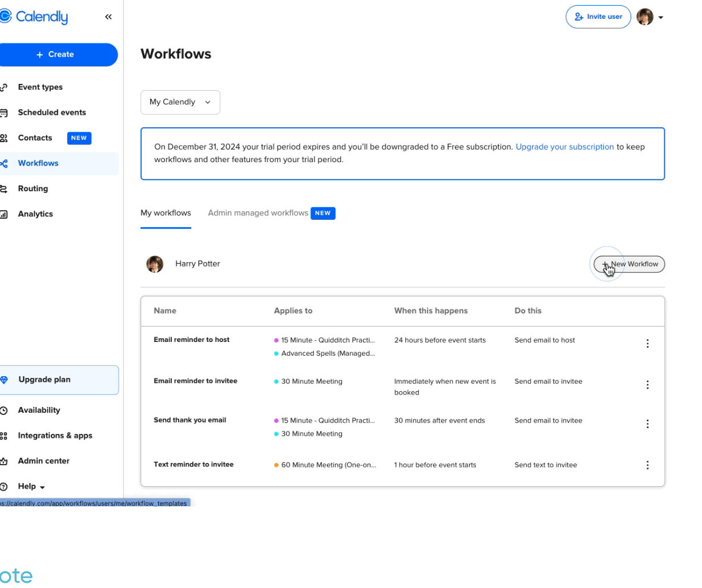Viewport: 702px width, 588px height.
Task: Switch to Admin managed workflows tab
Action: (x=258, y=212)
